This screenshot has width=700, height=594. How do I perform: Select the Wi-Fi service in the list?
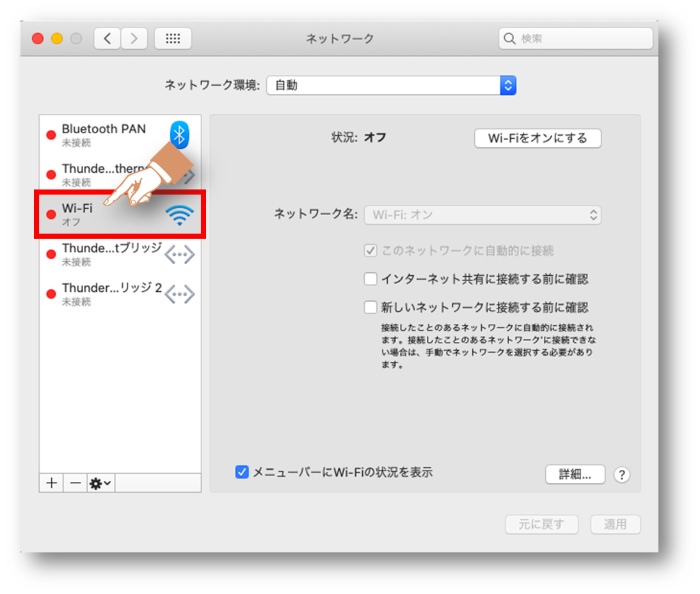pos(120,214)
